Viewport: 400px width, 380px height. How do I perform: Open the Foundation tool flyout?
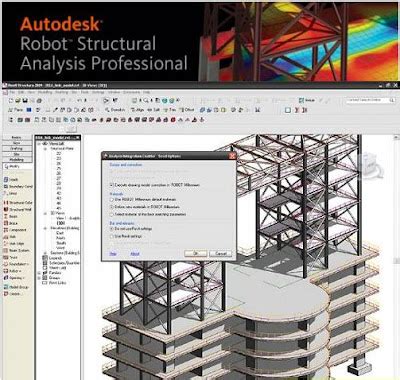click(16, 264)
